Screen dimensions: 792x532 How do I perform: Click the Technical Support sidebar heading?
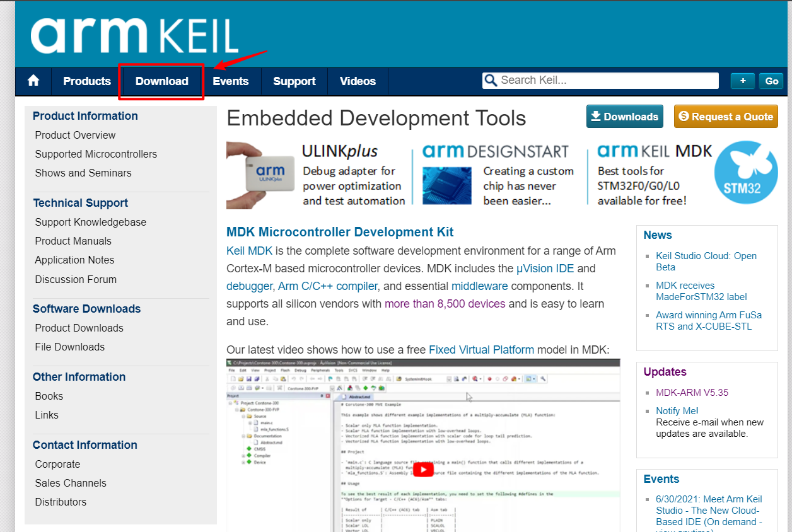pyautogui.click(x=80, y=203)
